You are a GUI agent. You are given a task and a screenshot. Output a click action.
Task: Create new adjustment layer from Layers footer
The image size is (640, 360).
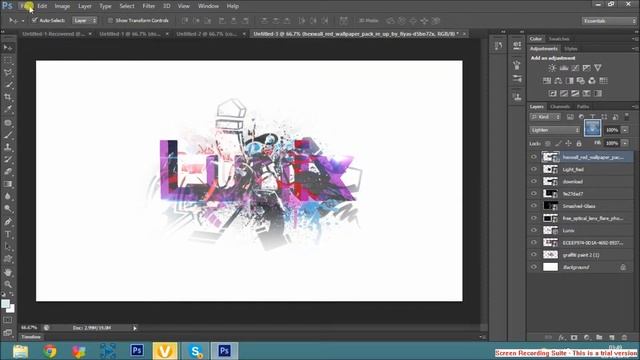coord(587,338)
